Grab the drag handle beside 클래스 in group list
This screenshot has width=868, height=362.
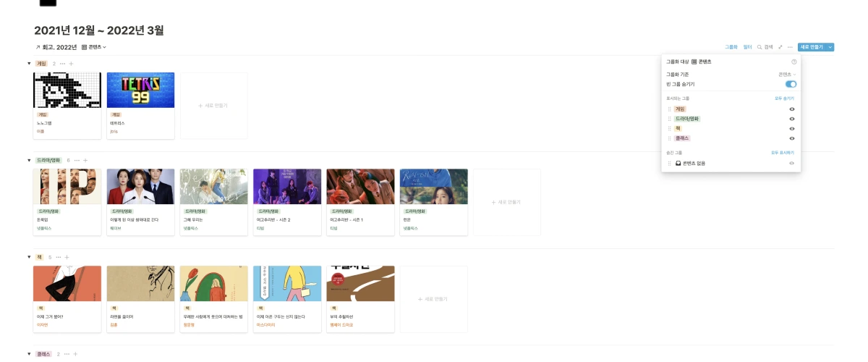point(669,138)
